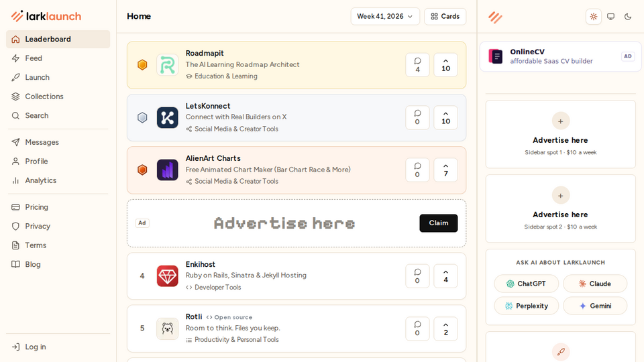This screenshot has width=644, height=362.
Task: Upvote Rotli with 2 votes
Action: coord(445,328)
